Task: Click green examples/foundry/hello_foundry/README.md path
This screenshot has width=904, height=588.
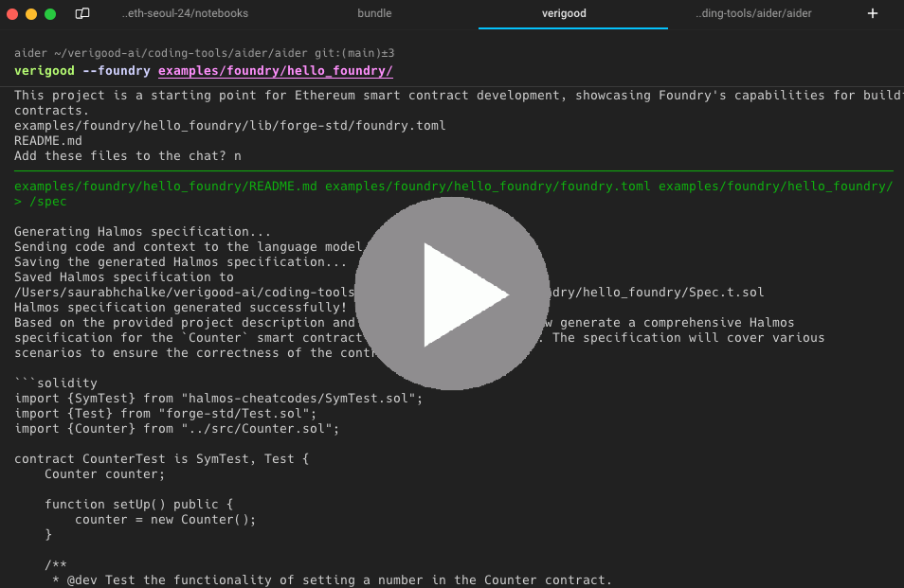Action: [x=166, y=187]
